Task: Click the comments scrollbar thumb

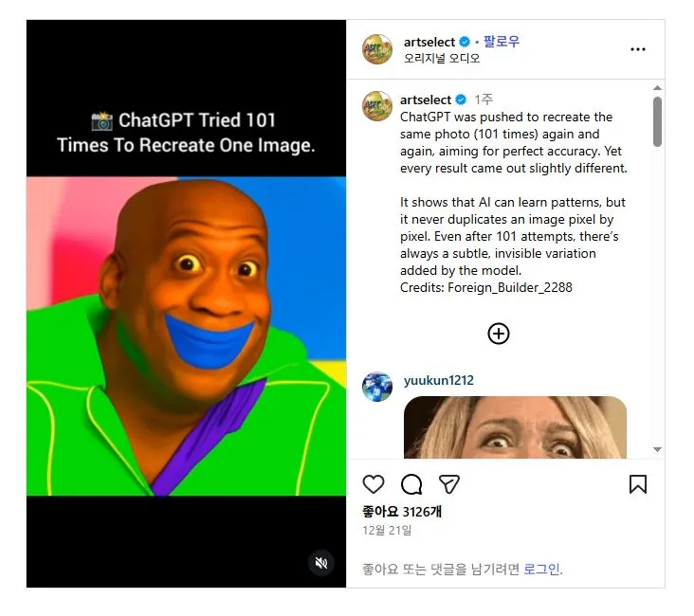Action: click(x=657, y=121)
